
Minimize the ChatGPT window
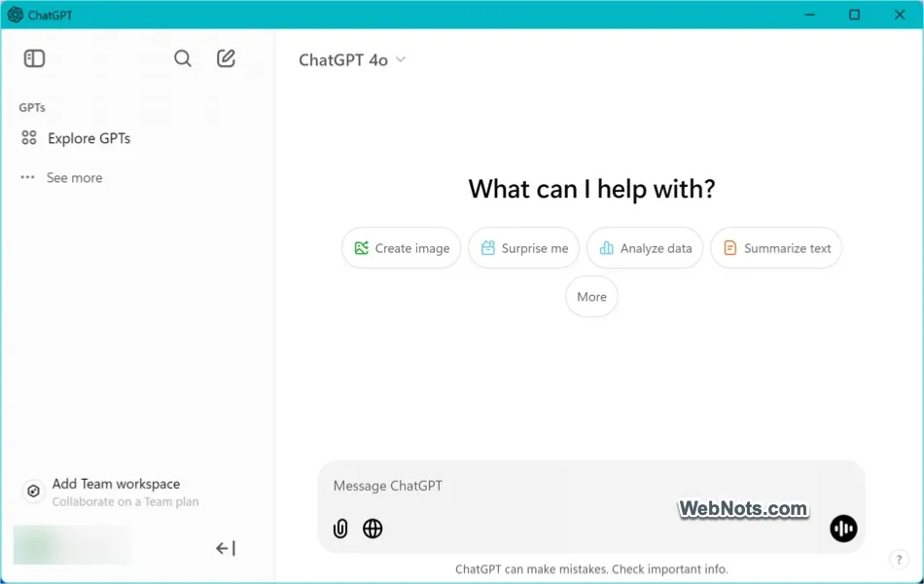point(810,15)
